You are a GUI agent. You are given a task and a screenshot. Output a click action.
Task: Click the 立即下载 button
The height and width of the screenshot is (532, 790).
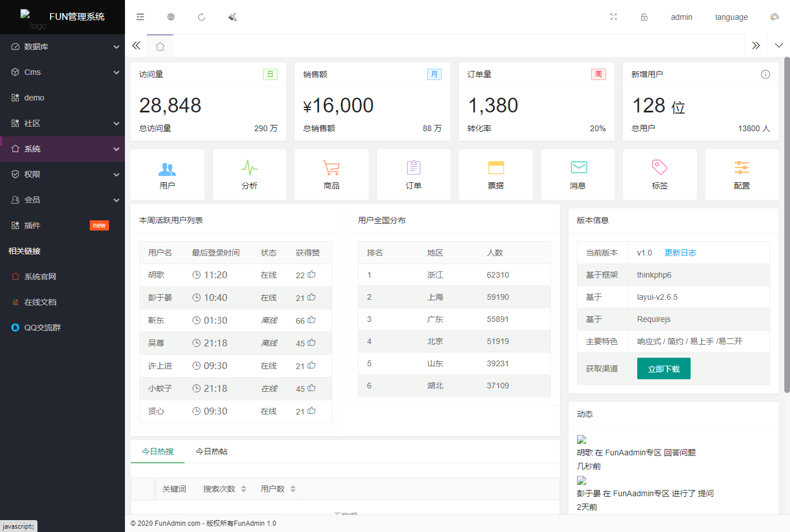coord(663,368)
